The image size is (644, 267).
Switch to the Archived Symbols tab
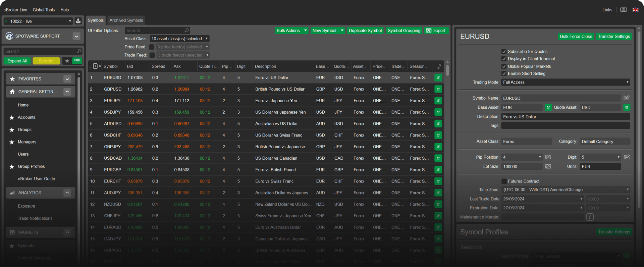[x=126, y=20]
